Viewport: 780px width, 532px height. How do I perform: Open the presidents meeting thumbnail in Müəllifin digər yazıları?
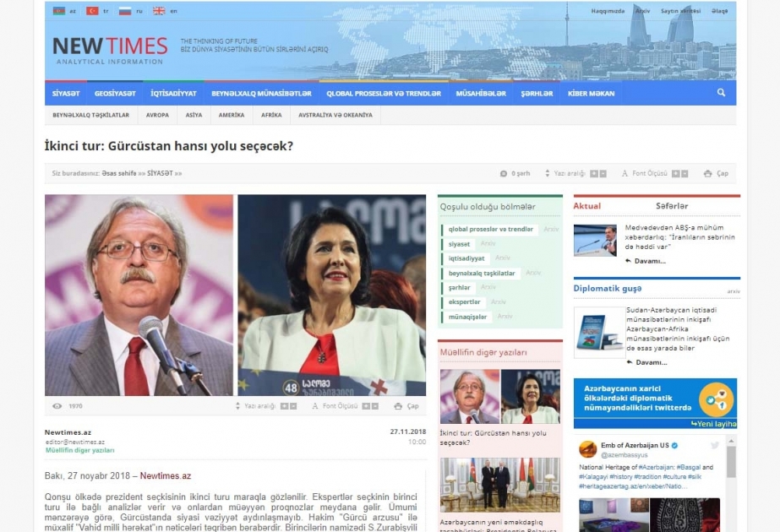pyautogui.click(x=500, y=486)
